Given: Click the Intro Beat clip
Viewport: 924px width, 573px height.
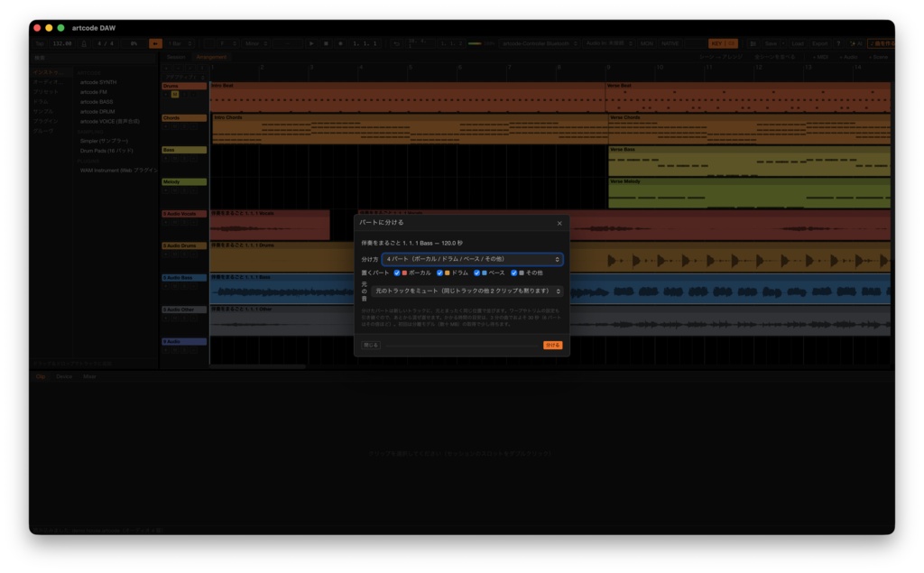Looking at the screenshot, I should coord(407,97).
